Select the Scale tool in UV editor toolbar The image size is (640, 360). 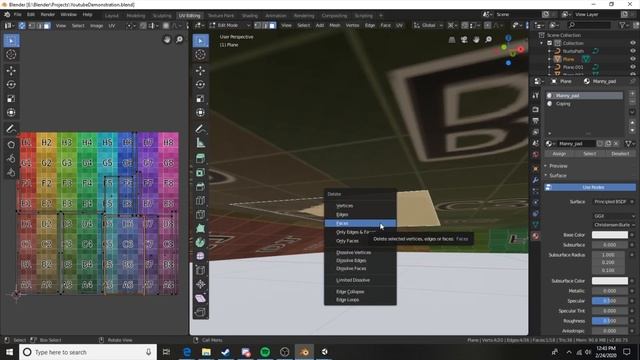[x=11, y=98]
